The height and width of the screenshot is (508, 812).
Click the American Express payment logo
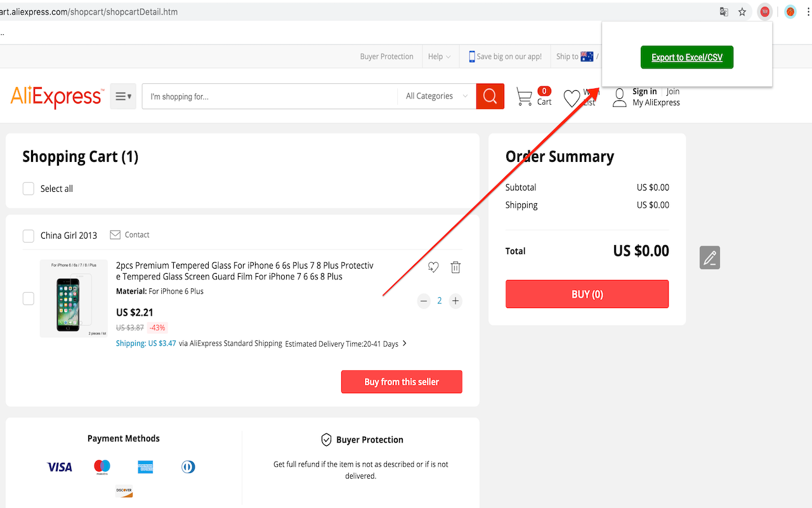coord(145,467)
